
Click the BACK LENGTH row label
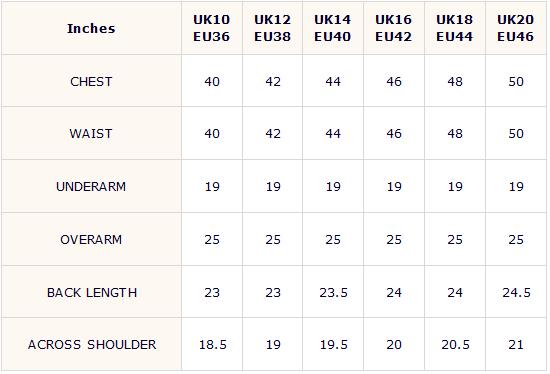(x=92, y=292)
